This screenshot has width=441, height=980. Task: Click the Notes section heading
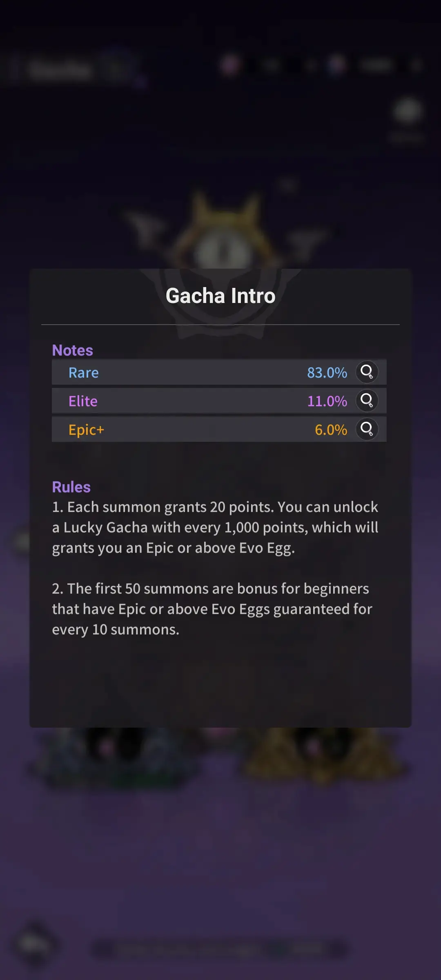click(x=73, y=350)
